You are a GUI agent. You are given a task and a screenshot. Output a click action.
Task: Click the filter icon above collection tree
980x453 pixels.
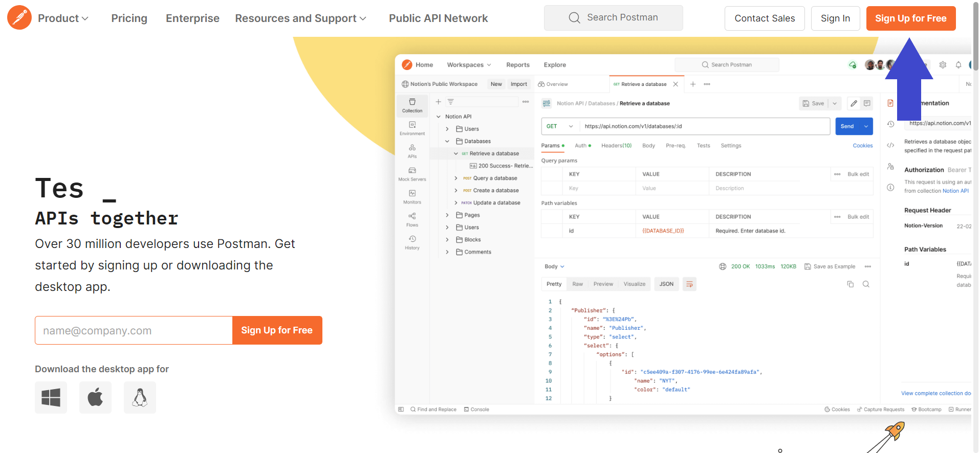tap(451, 102)
